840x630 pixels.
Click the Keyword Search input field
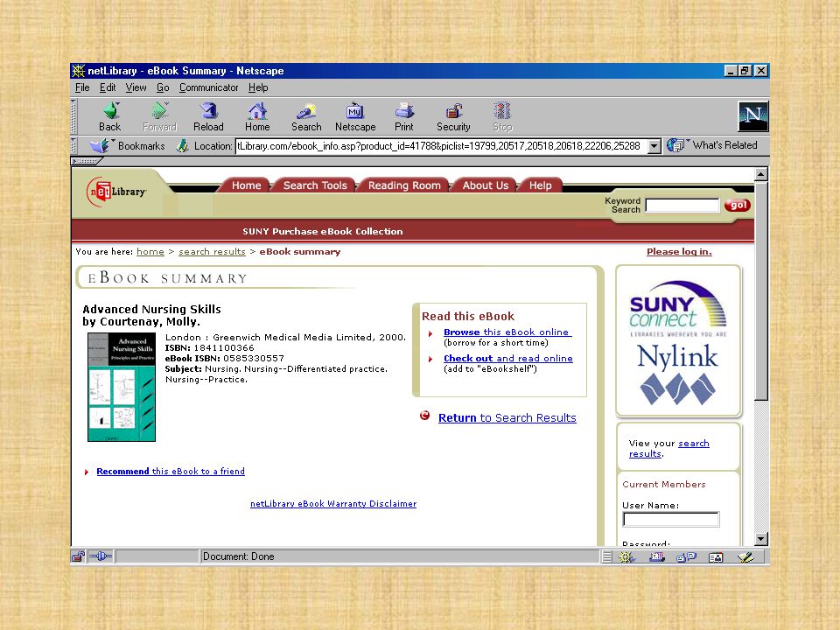[682, 205]
